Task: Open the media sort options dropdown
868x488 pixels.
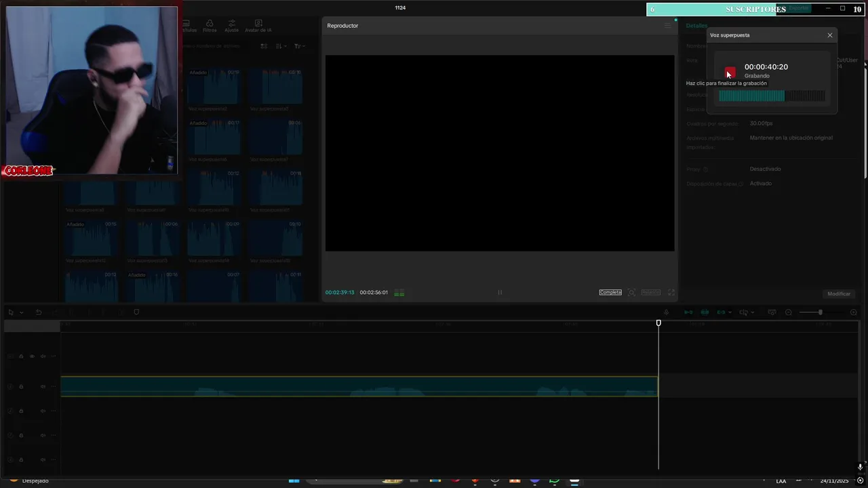Action: point(281,46)
